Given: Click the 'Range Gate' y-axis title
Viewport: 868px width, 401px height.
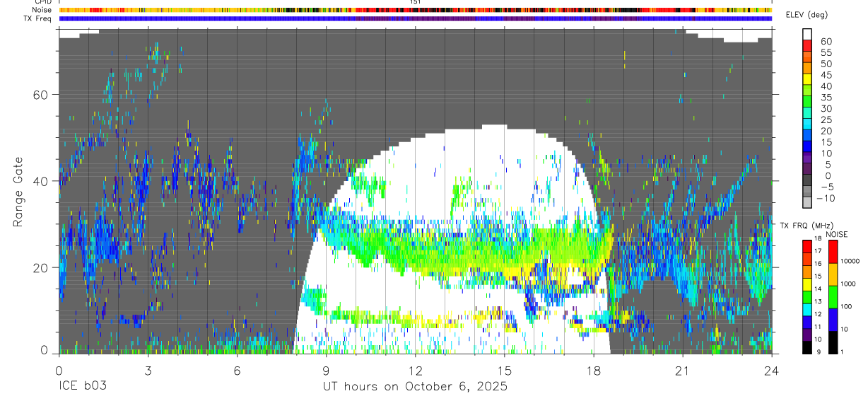Looking at the screenshot, I should point(18,192).
